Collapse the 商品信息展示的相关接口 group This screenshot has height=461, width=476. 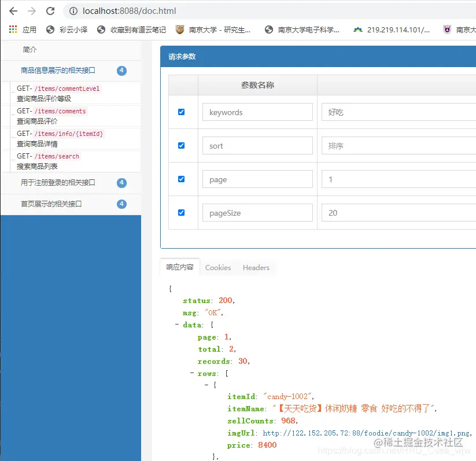(58, 71)
